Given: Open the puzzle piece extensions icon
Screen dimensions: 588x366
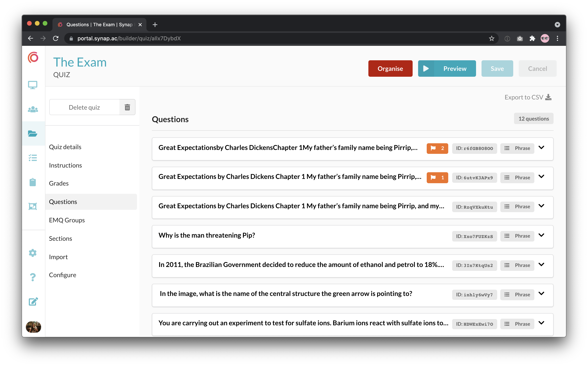Looking at the screenshot, I should (532, 38).
